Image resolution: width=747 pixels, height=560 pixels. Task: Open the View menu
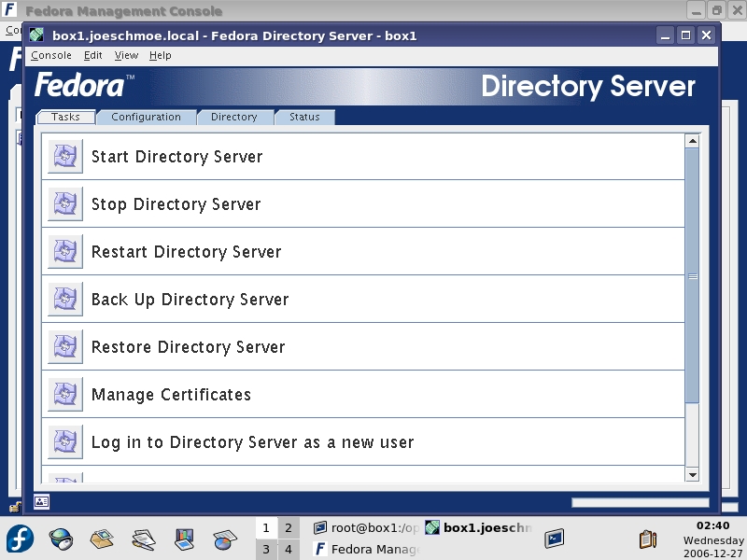tap(126, 56)
